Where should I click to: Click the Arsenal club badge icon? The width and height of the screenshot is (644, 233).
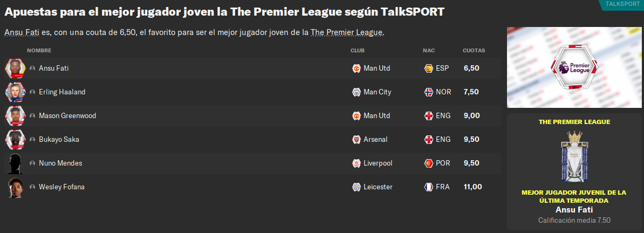pos(357,139)
